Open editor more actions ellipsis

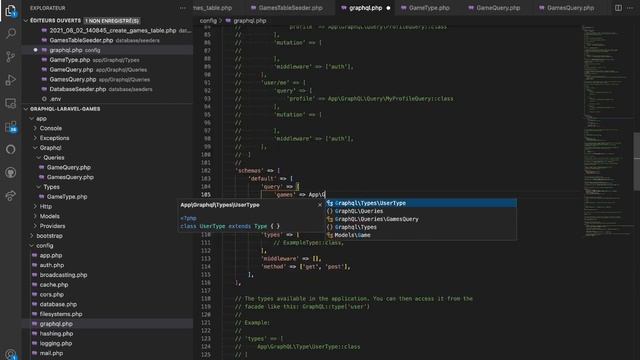tap(631, 8)
